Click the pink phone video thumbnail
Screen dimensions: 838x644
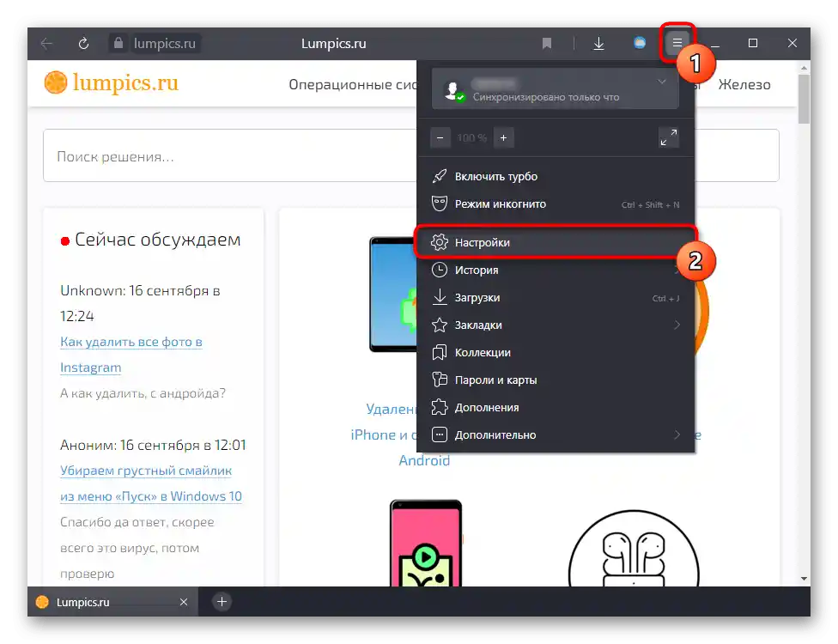coord(425,543)
